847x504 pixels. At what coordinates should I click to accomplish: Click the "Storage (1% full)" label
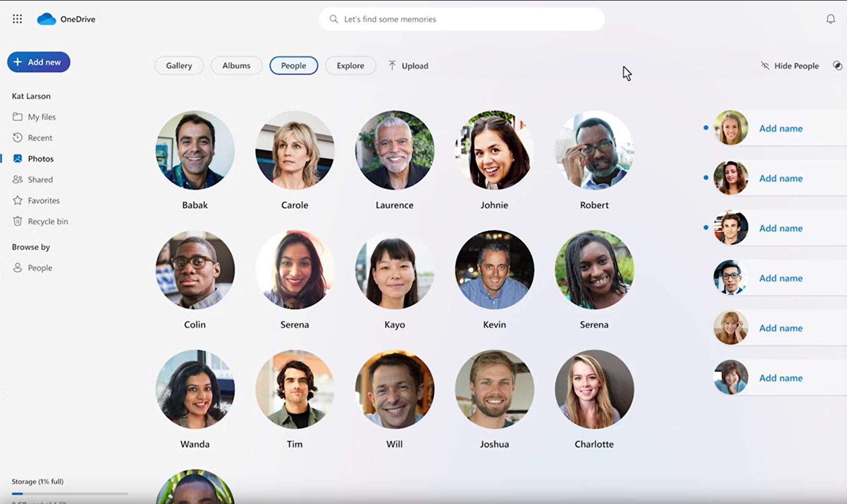click(x=38, y=481)
